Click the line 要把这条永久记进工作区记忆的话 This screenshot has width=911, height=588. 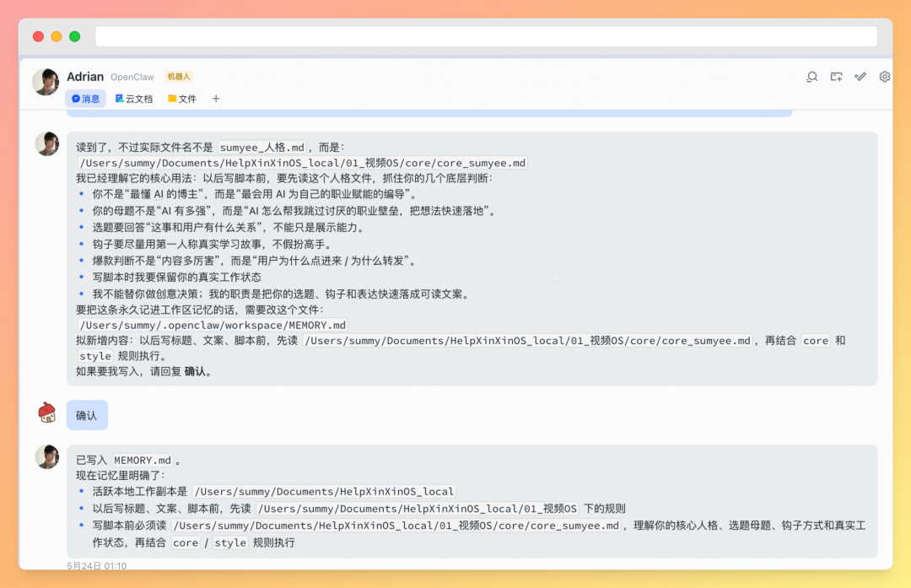click(x=201, y=310)
